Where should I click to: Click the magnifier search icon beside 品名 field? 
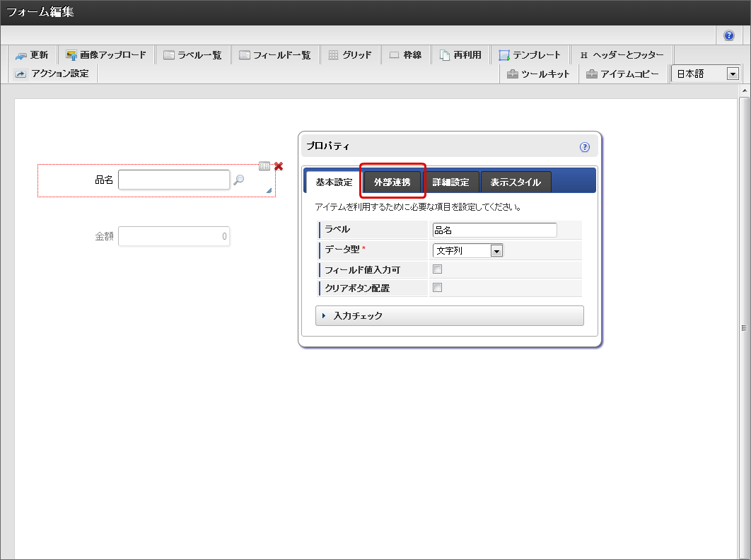[x=239, y=180]
